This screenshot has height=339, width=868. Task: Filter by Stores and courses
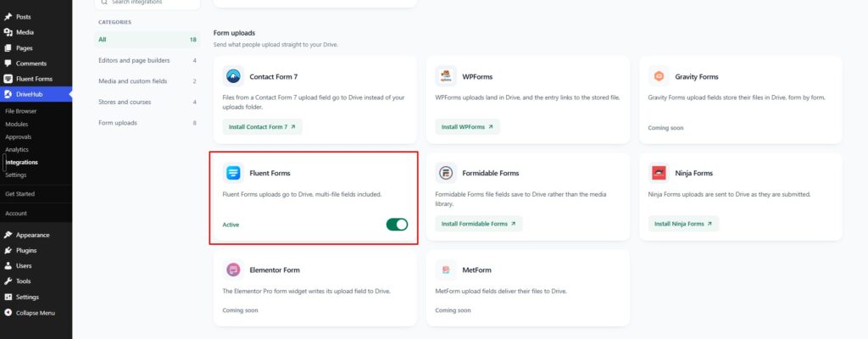[147, 102]
